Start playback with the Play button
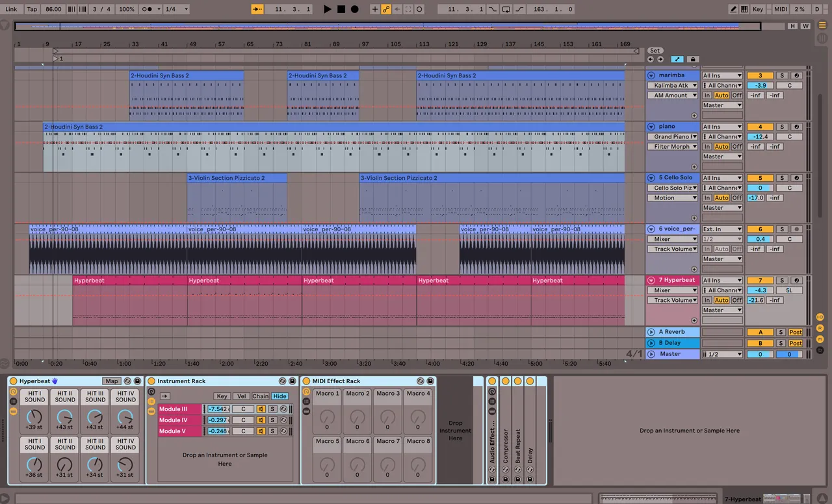The image size is (832, 504). [x=328, y=9]
